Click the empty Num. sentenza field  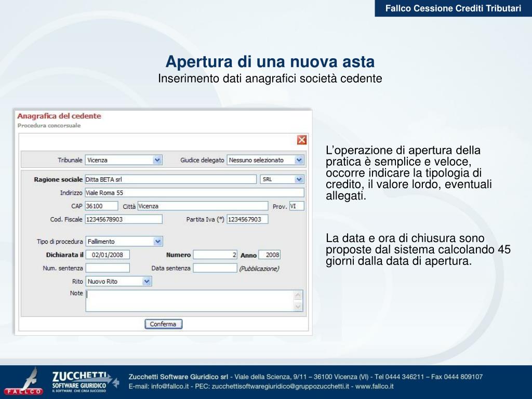[x=108, y=268]
